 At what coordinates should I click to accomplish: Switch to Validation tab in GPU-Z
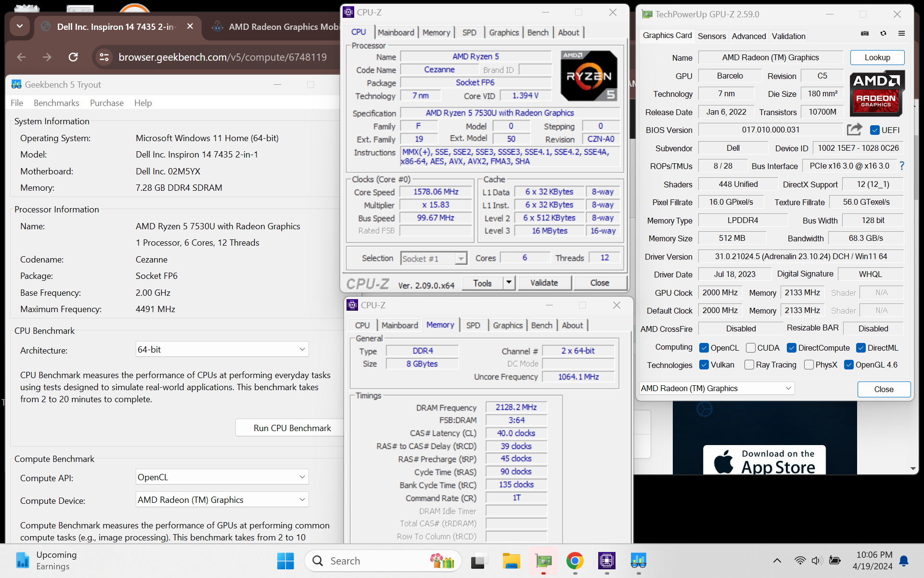coord(788,36)
